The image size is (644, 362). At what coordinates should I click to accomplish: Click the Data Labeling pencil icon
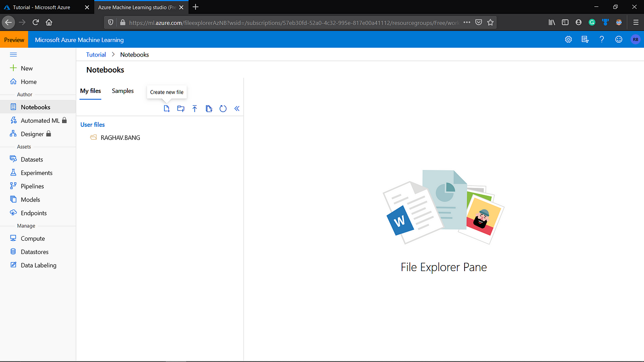(x=13, y=265)
